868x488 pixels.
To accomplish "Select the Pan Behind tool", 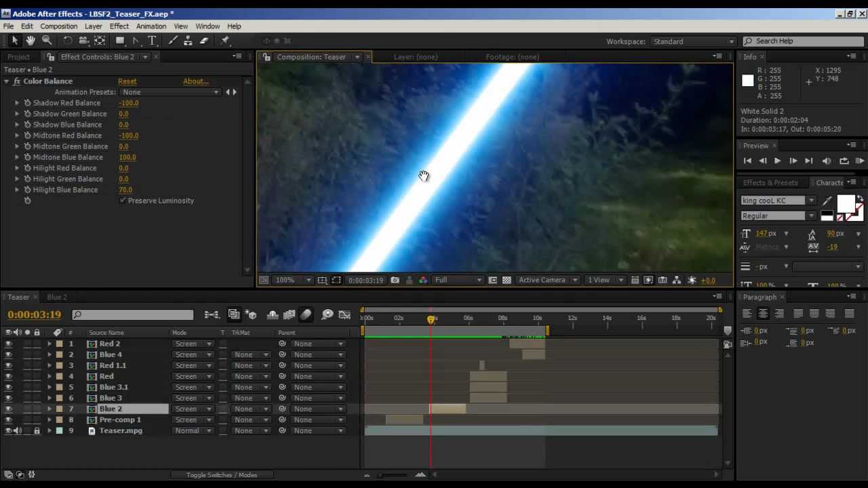I will click(x=100, y=41).
